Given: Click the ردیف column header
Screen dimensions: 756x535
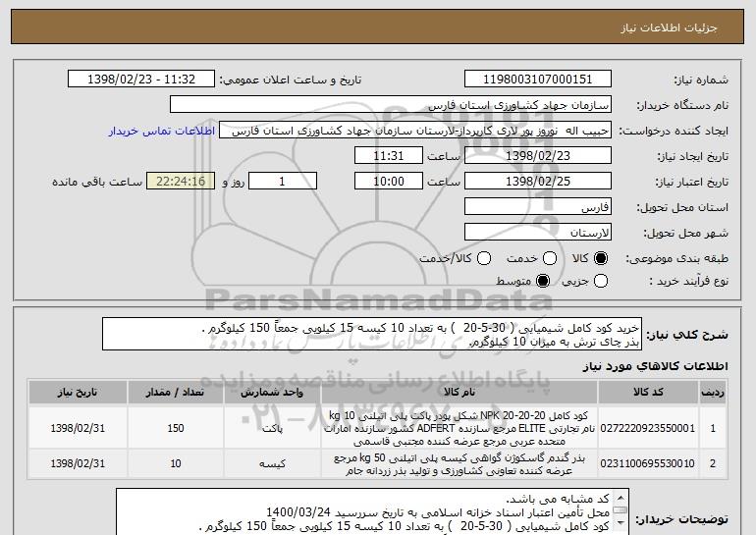Looking at the screenshot, I should (713, 393).
